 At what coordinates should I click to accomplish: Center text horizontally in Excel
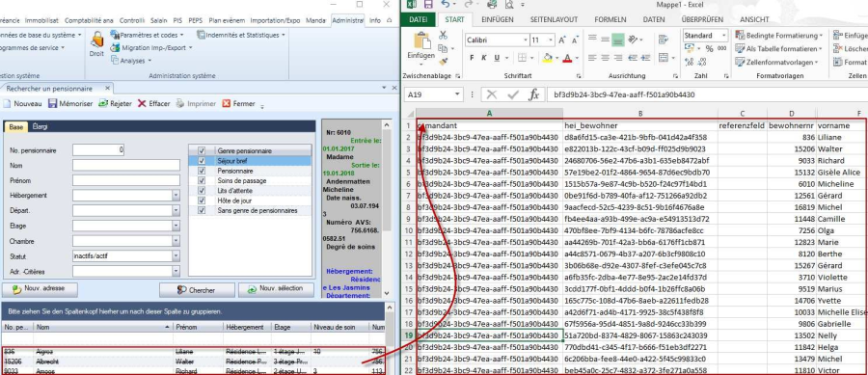(605, 58)
